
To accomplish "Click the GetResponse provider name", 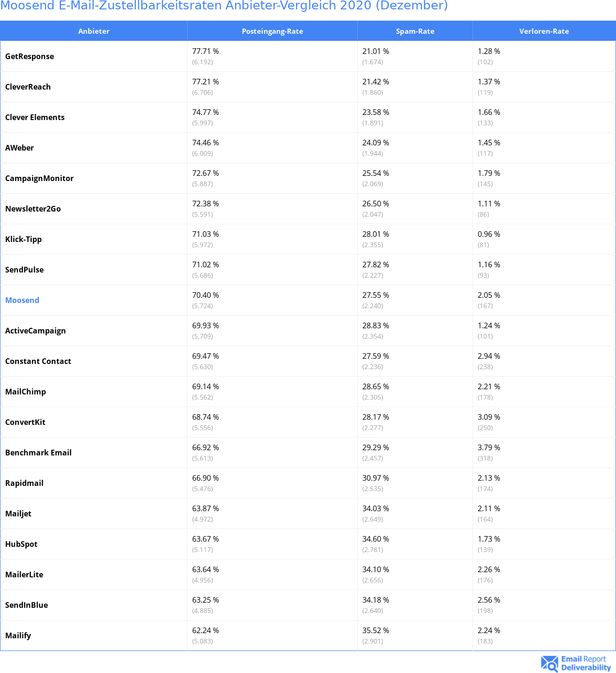I will 30,56.
